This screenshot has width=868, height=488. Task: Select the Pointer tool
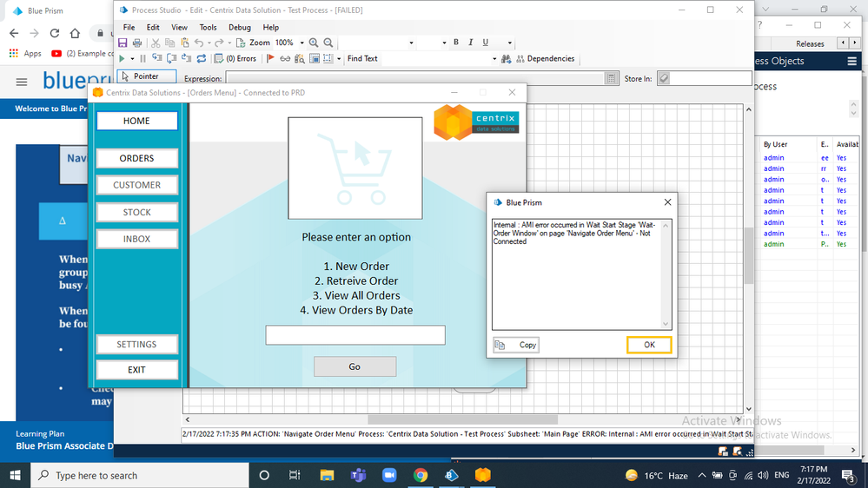point(147,76)
